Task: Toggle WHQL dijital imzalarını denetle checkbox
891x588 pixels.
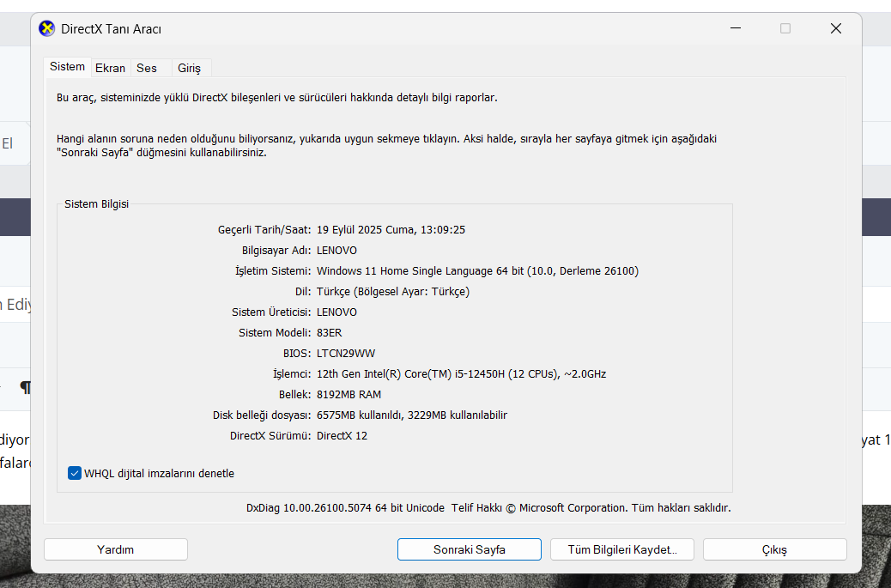Action: pos(75,473)
